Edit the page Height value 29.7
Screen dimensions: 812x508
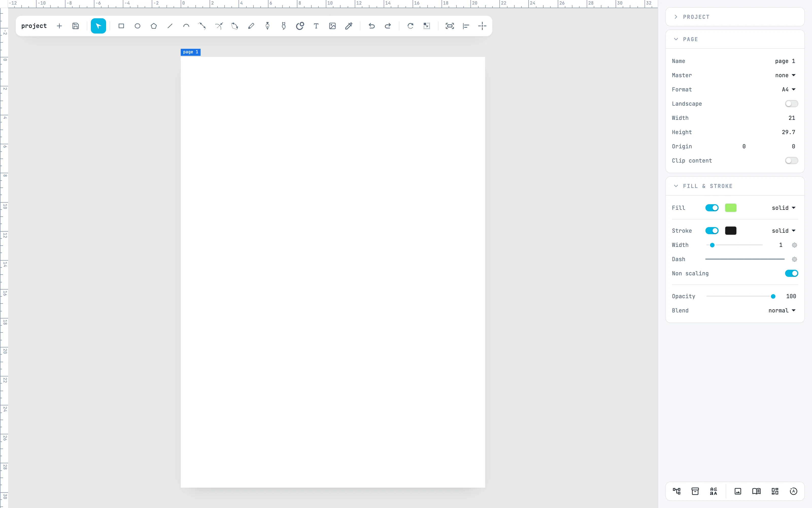point(788,132)
